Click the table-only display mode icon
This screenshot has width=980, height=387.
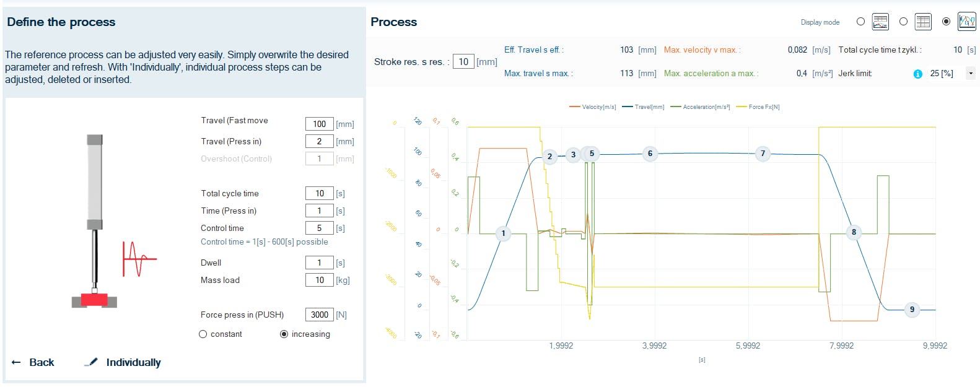point(923,22)
